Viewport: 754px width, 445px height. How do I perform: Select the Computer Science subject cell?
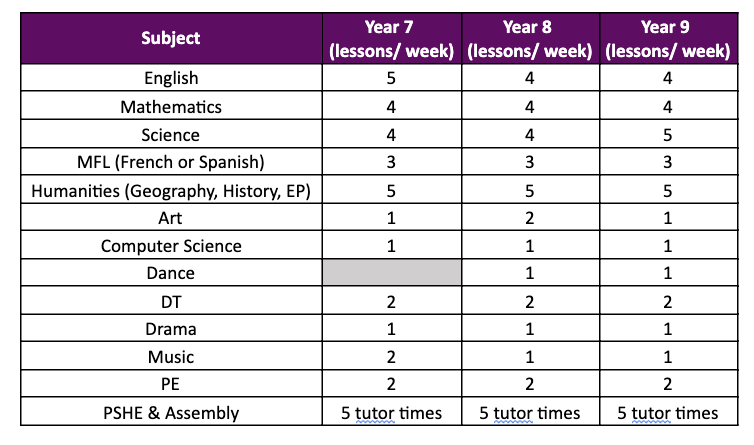pos(171,245)
